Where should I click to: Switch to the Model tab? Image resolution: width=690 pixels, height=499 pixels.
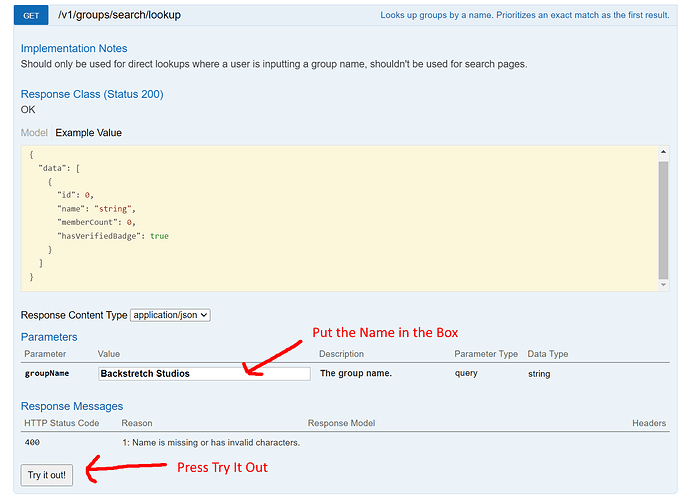click(34, 132)
